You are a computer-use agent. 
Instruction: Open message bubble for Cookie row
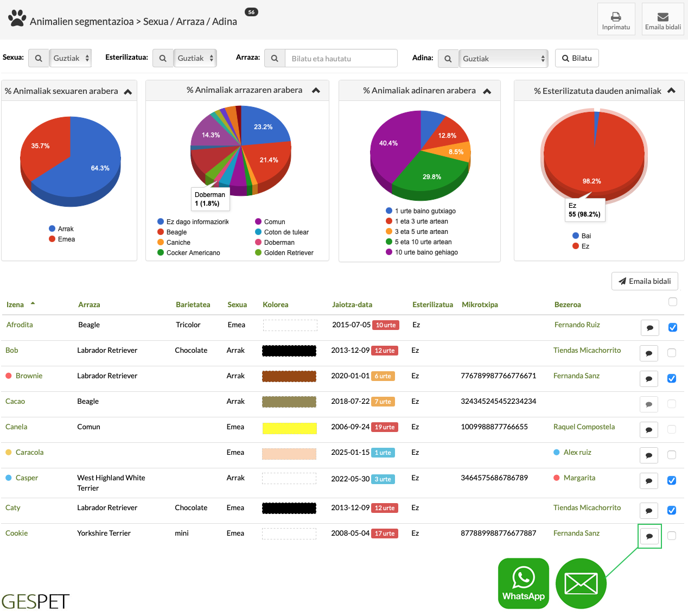click(649, 536)
